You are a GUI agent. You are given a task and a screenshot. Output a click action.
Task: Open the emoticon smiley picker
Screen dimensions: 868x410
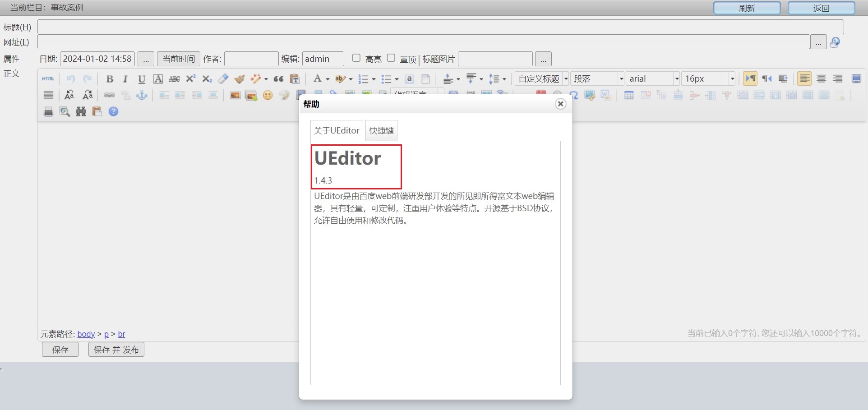(268, 95)
